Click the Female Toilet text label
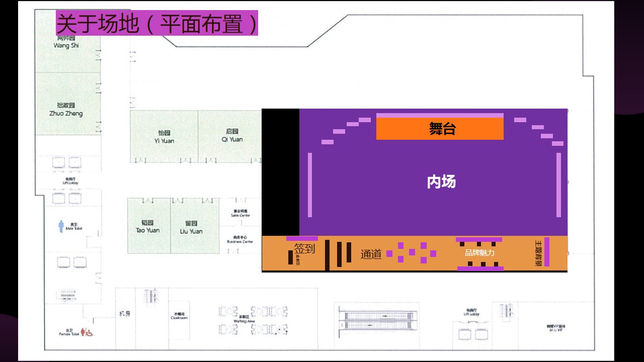Screen dimensions: 644x362 point(69,332)
